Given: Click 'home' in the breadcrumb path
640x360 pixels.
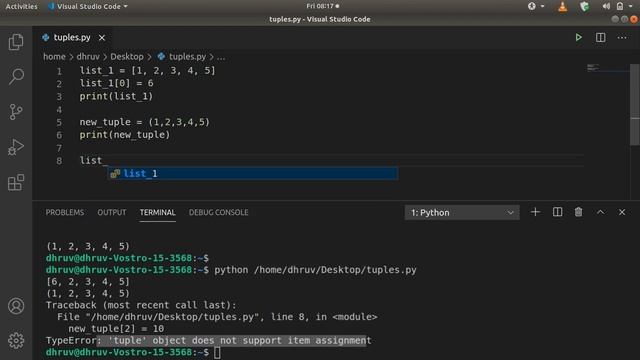Looking at the screenshot, I should [x=54, y=56].
